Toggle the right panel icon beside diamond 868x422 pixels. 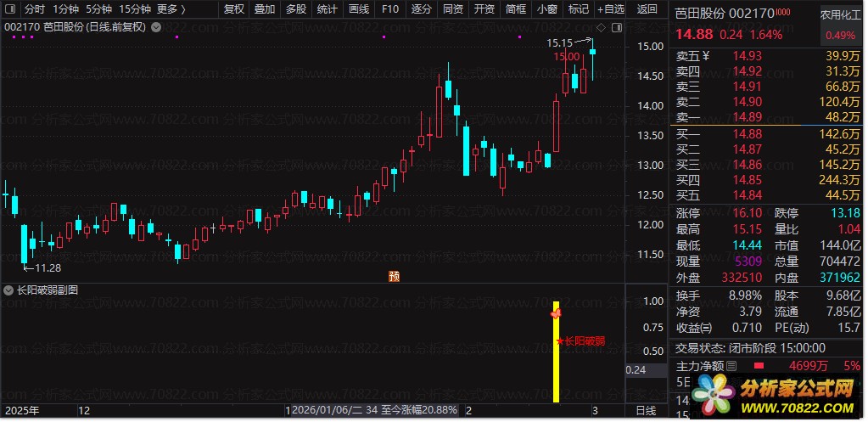(x=617, y=26)
